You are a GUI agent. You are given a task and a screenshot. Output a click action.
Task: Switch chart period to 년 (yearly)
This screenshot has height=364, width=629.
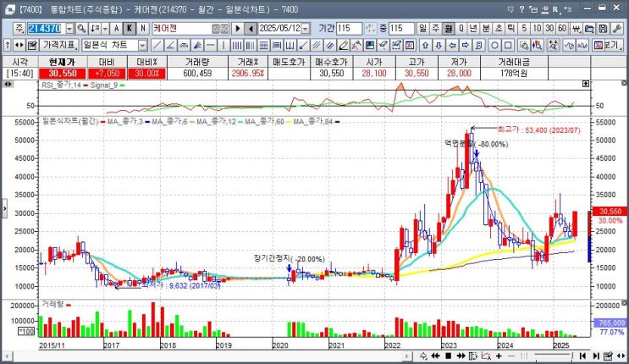click(473, 29)
